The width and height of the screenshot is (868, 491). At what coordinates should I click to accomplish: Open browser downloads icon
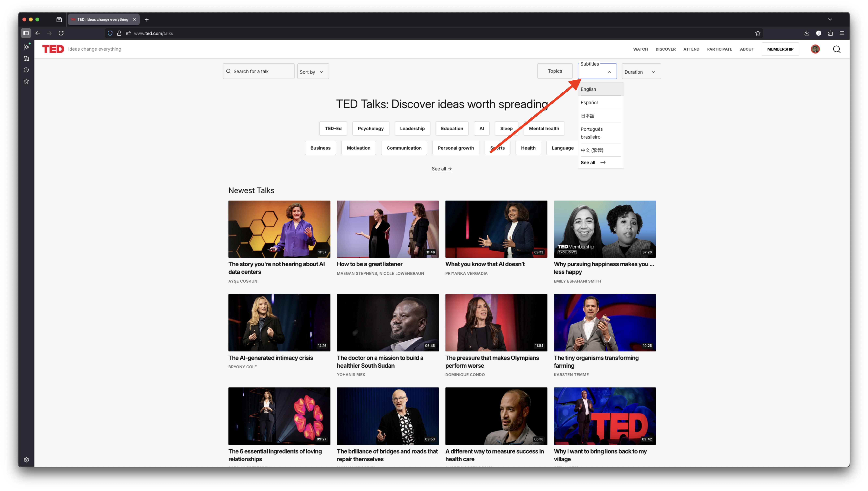[x=807, y=33]
